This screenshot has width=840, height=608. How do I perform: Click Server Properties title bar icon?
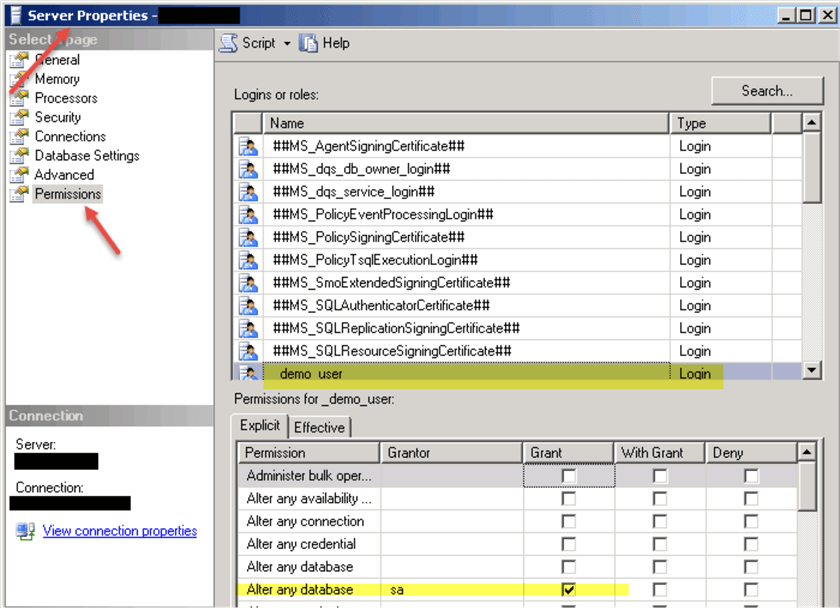[16, 16]
